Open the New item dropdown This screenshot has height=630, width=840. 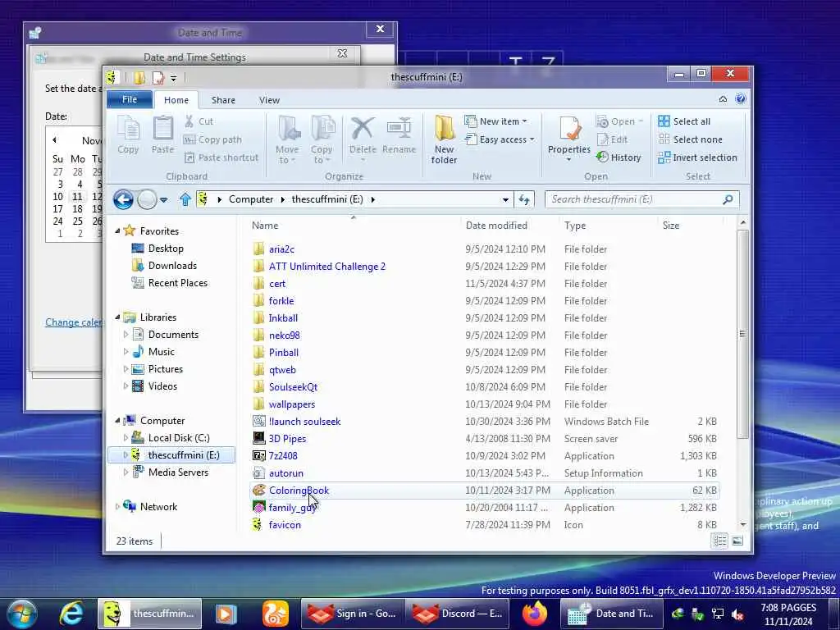click(495, 121)
